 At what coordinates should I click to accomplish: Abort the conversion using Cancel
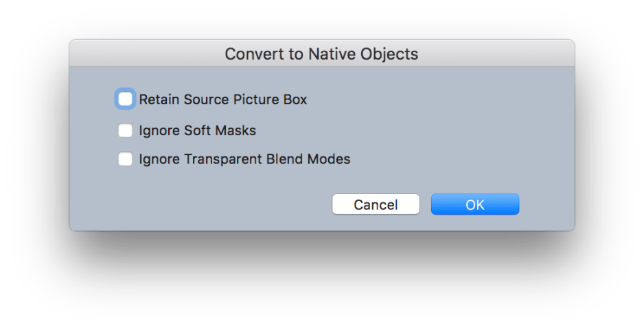pyautogui.click(x=376, y=204)
